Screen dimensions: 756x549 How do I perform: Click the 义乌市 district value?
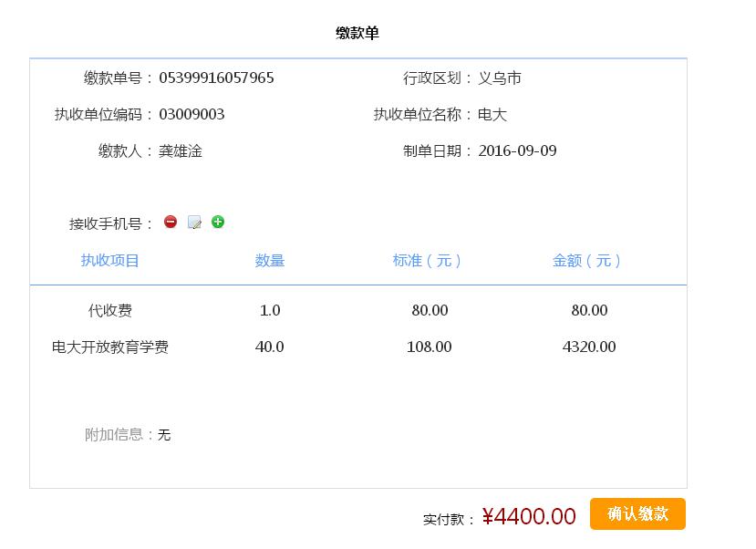tap(500, 78)
